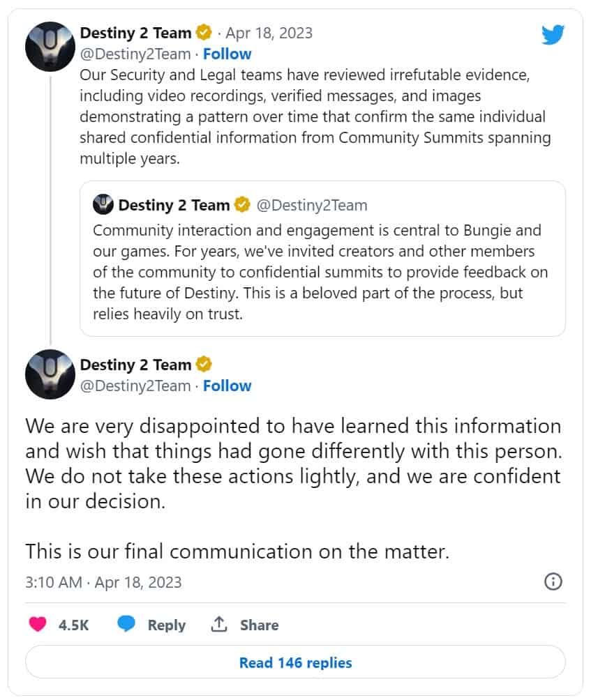Click small avatar in quoted tweet

point(103,205)
